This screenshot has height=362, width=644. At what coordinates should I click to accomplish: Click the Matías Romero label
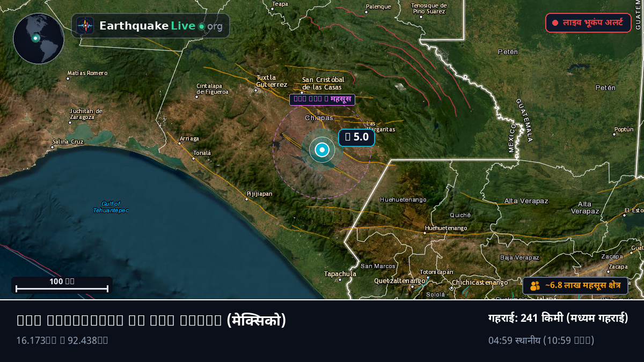87,73
